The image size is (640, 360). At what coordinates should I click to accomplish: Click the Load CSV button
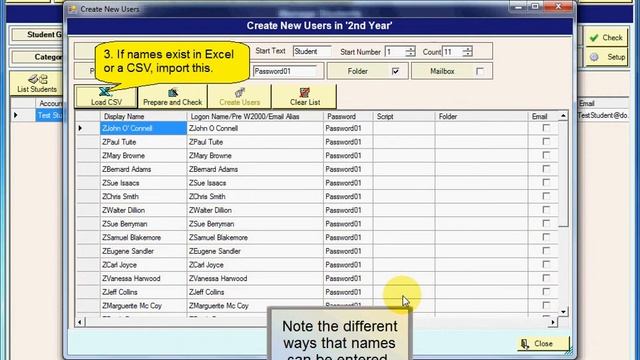point(106,96)
